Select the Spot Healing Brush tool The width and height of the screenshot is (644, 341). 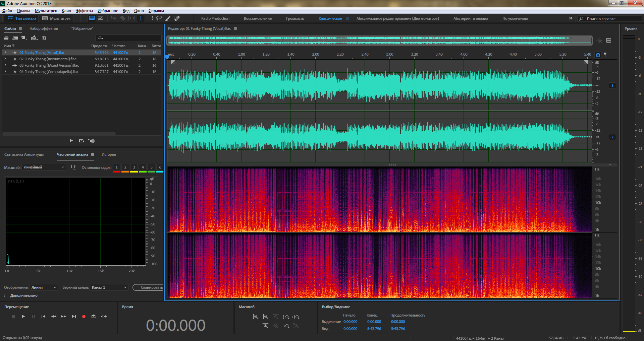pos(177,18)
